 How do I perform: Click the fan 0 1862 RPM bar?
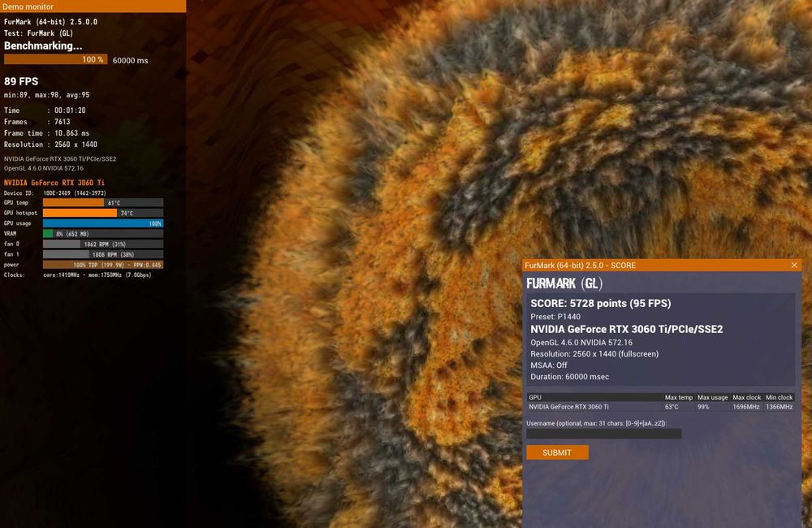[103, 244]
